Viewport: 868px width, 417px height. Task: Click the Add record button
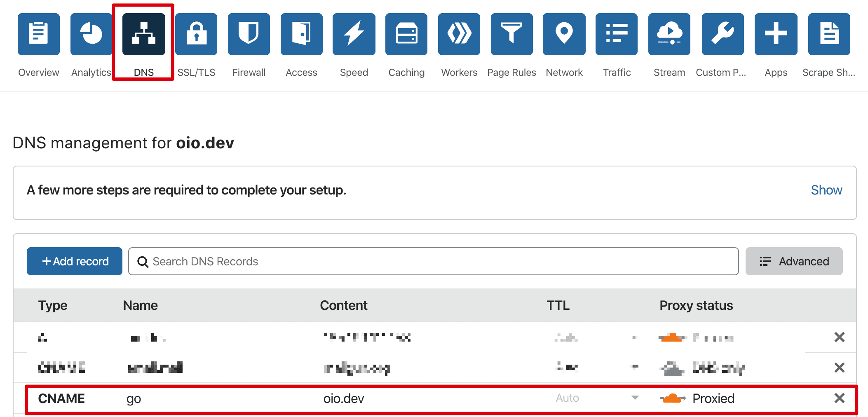click(75, 261)
